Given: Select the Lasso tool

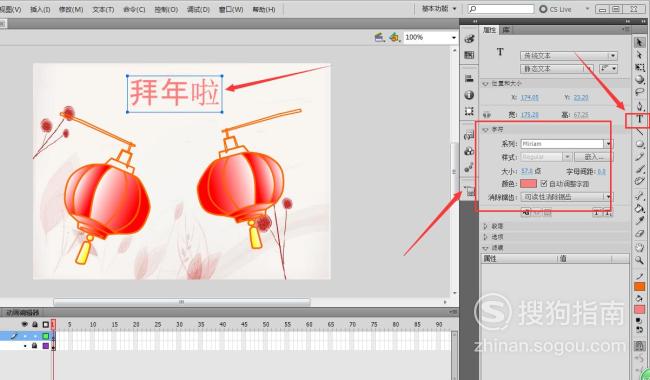Looking at the screenshot, I should (x=639, y=92).
